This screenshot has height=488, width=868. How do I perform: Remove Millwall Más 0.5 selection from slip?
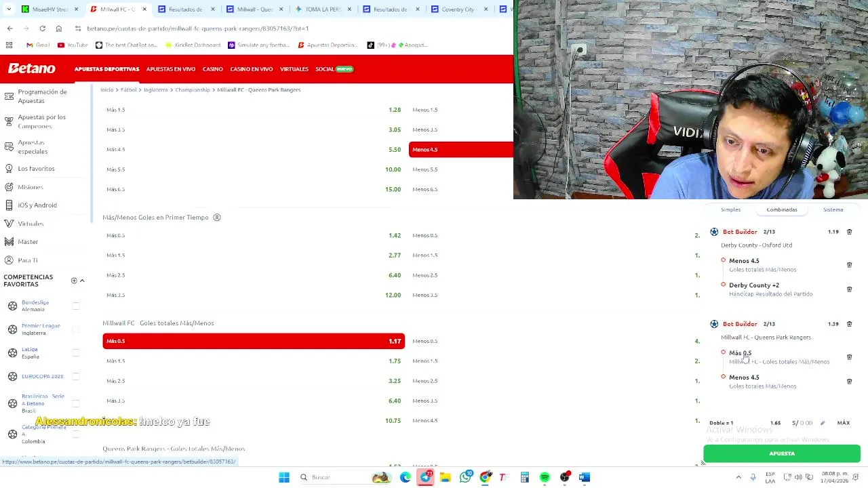point(849,357)
